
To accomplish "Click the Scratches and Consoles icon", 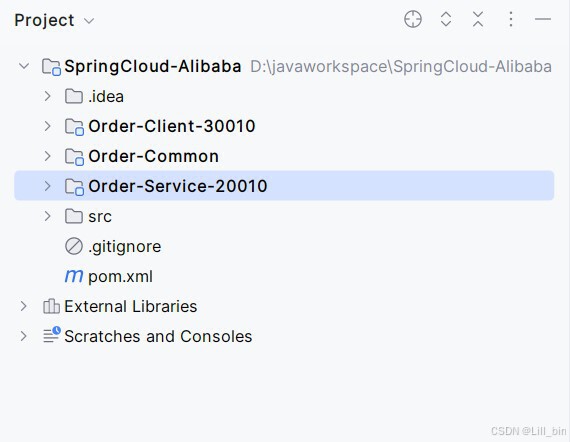I will click(x=52, y=335).
